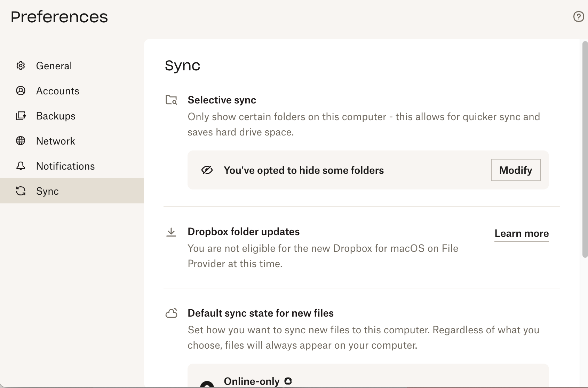Screen dimensions: 588x388
Task: Click the cloud icon beside Default sync state
Action: click(x=171, y=313)
